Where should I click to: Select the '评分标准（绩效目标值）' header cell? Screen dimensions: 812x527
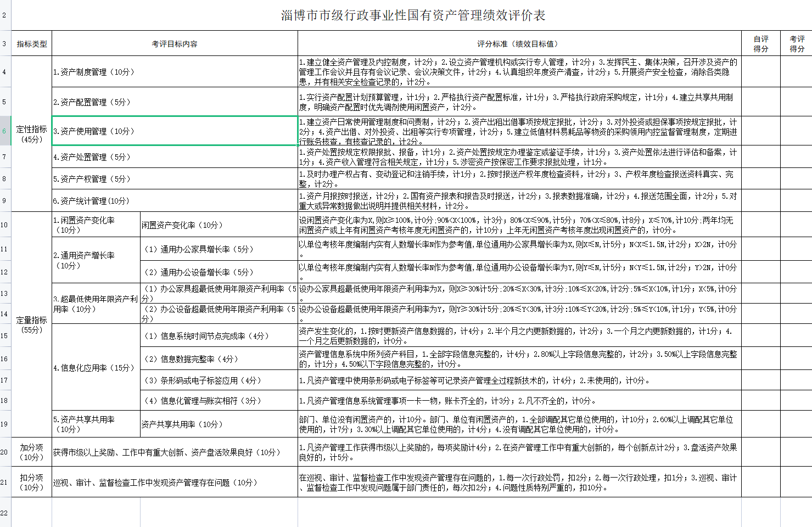[x=519, y=43]
